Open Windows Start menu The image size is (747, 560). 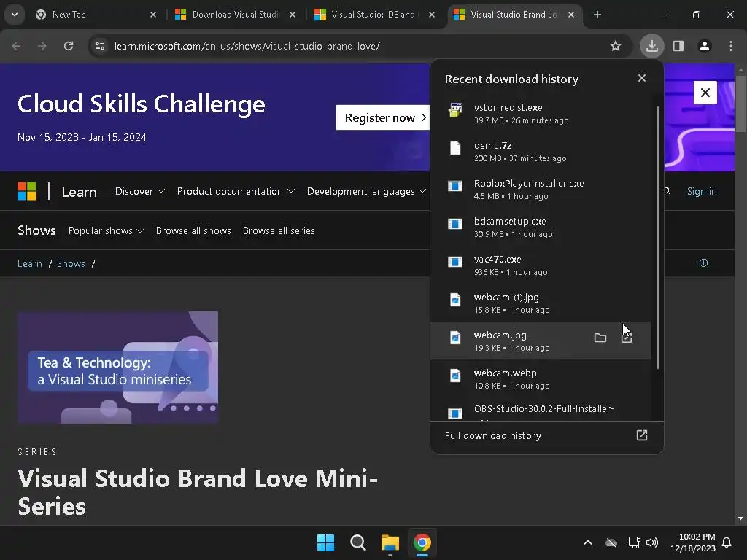(326, 542)
